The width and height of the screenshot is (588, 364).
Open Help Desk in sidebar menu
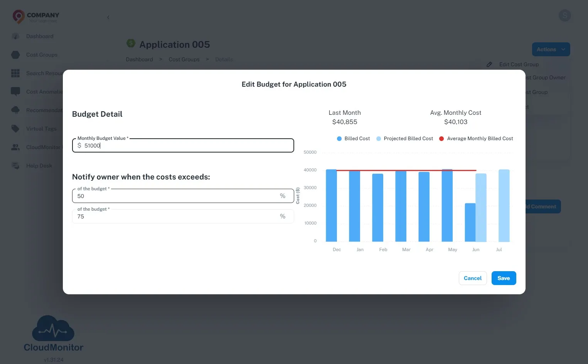[x=39, y=166]
